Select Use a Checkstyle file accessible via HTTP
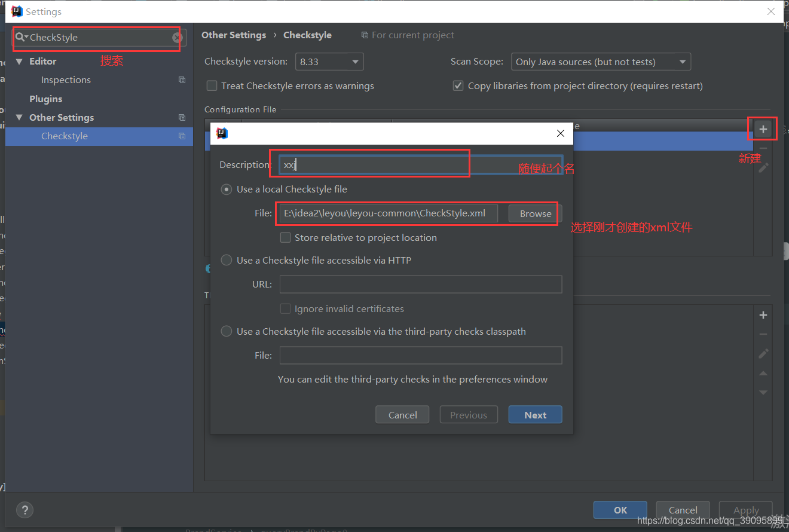Screen dimensions: 789x532 tap(227, 260)
